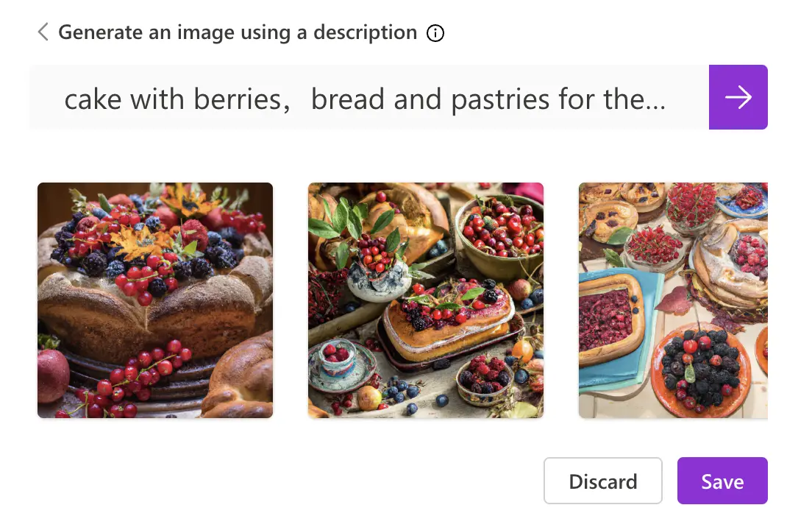Save the generated image
Viewport: 812px width, 530px height.
click(x=722, y=481)
